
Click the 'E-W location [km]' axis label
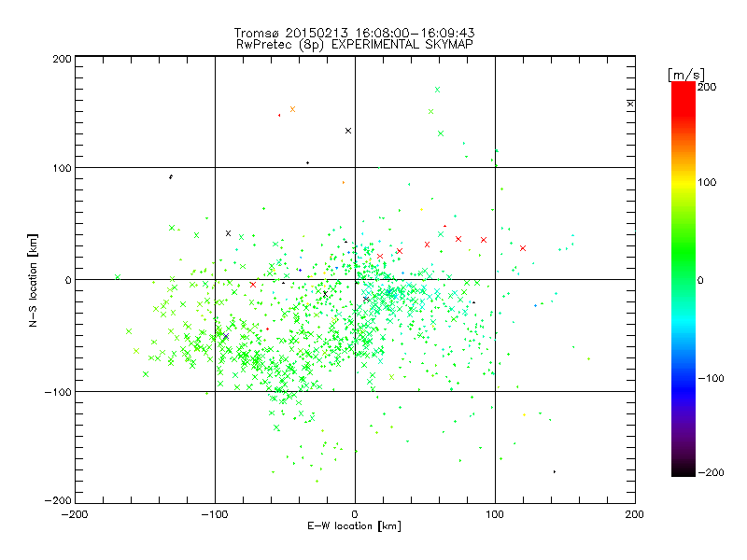click(x=354, y=526)
